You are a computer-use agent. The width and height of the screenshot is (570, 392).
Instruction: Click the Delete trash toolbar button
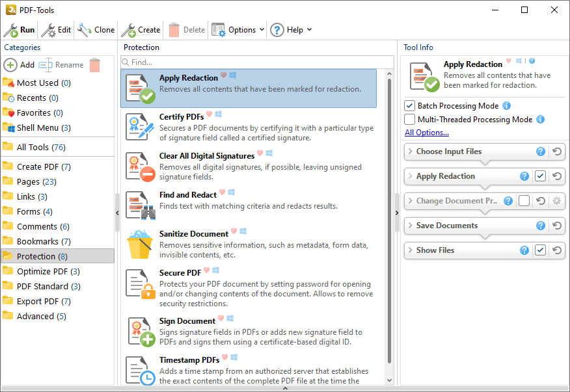pos(187,30)
